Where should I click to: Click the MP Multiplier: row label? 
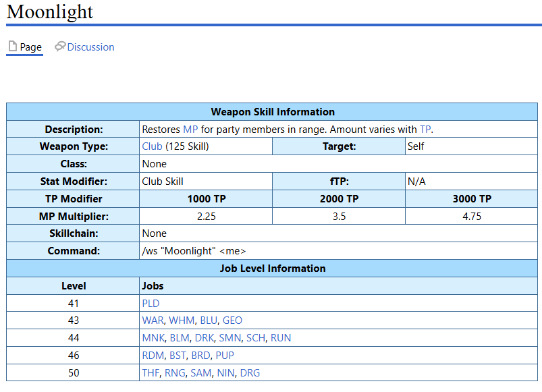[74, 217]
